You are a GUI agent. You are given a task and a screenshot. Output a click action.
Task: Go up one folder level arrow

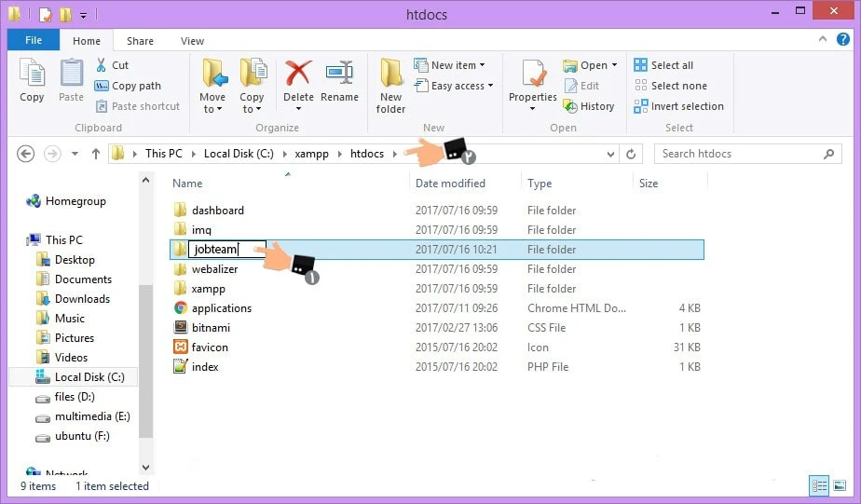tap(95, 154)
